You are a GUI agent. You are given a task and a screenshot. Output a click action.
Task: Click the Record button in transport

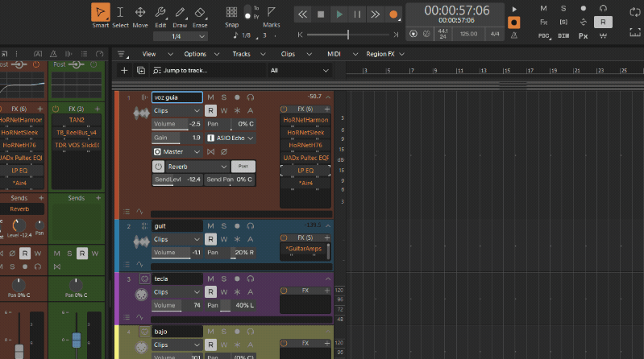coord(393,14)
